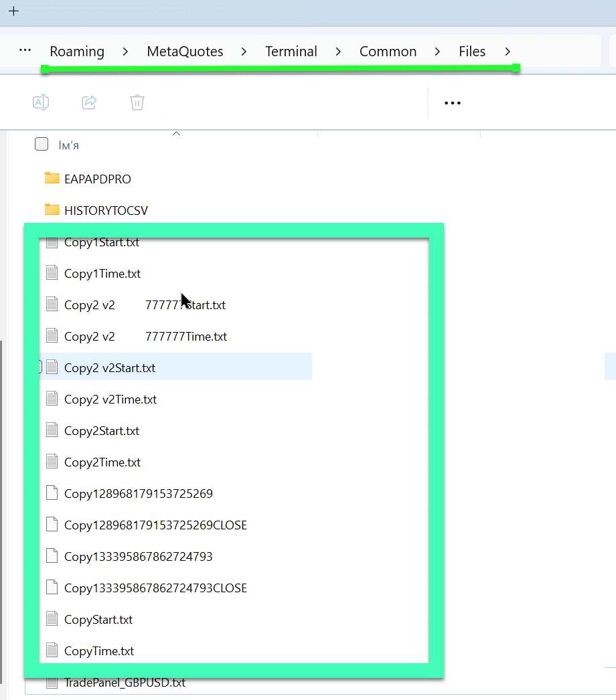Expand the chevron after Roaming breadcrumb
Image resolution: width=616 pixels, height=700 pixels.
point(125,52)
